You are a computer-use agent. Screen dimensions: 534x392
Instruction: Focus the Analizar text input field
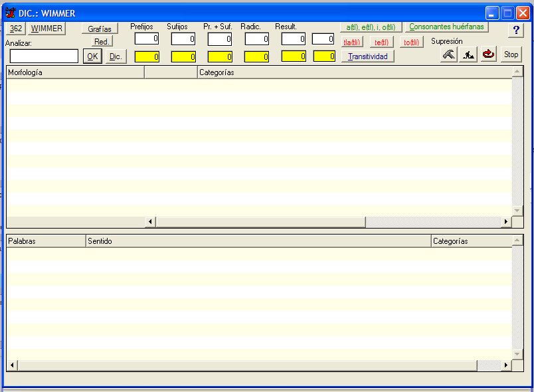(x=44, y=56)
